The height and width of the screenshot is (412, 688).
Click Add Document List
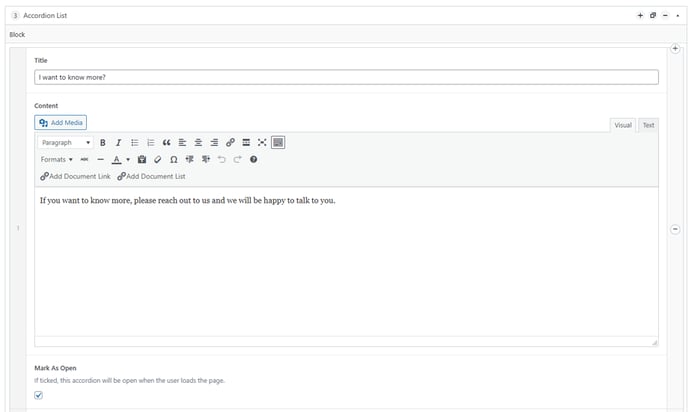click(151, 176)
